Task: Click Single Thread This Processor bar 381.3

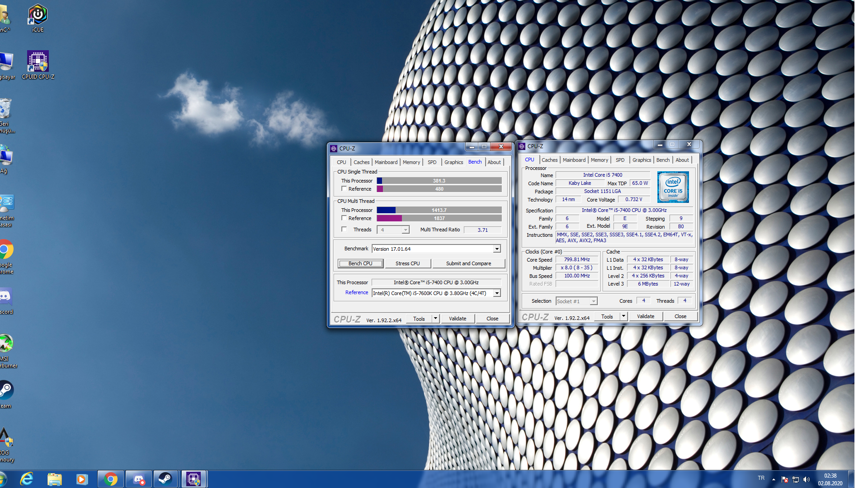Action: coord(439,181)
